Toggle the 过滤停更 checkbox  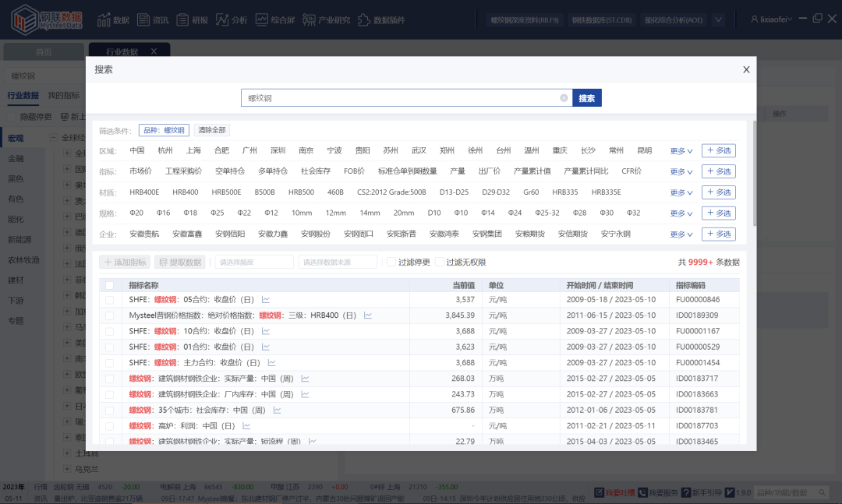click(x=391, y=262)
